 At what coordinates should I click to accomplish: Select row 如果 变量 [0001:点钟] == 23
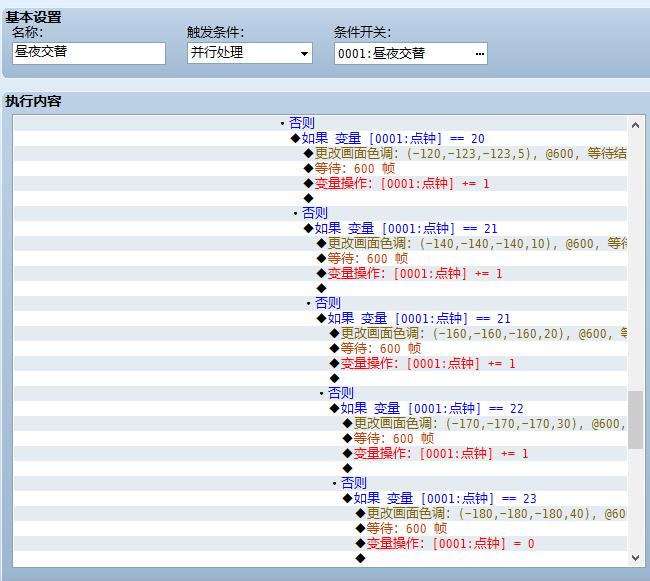320,498
